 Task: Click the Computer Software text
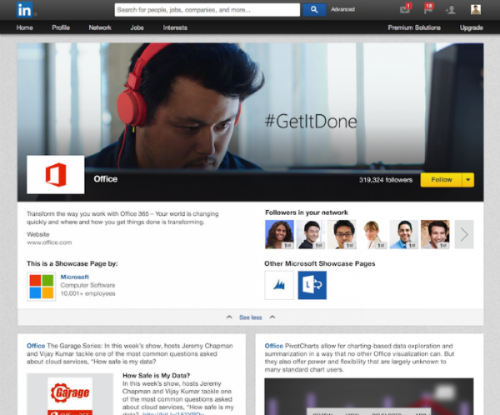pos(88,285)
